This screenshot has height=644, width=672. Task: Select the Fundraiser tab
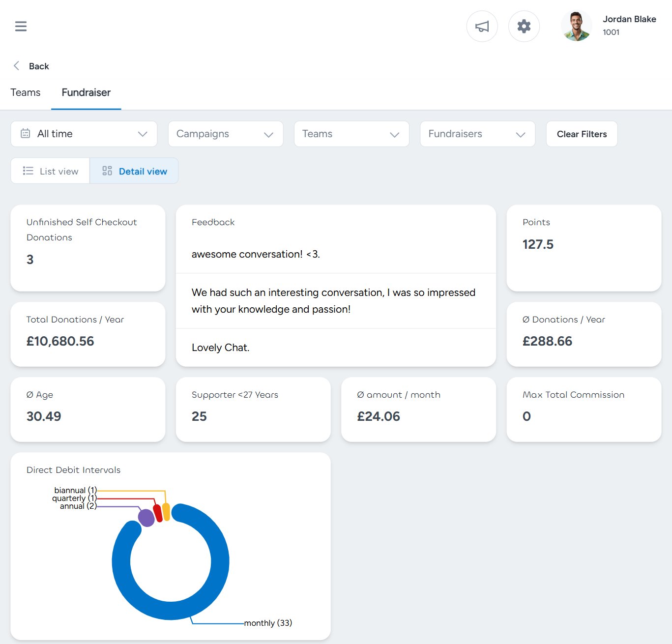[86, 92]
